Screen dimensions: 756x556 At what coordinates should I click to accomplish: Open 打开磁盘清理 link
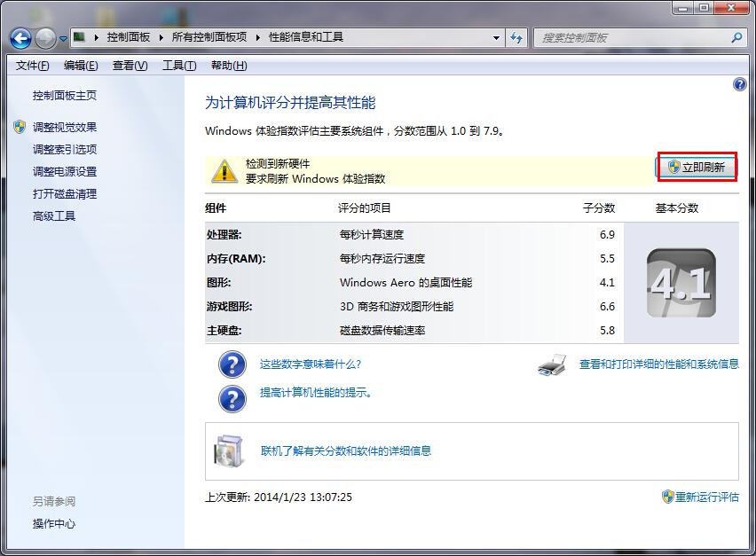point(65,193)
